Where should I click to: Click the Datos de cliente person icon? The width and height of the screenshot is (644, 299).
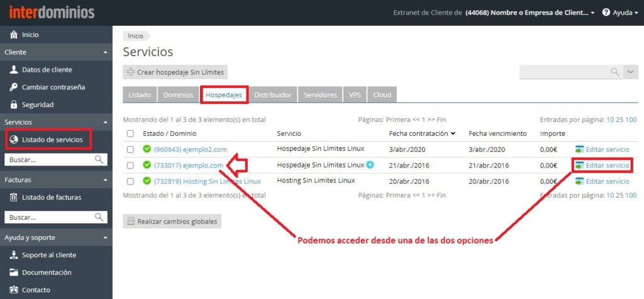pos(14,69)
